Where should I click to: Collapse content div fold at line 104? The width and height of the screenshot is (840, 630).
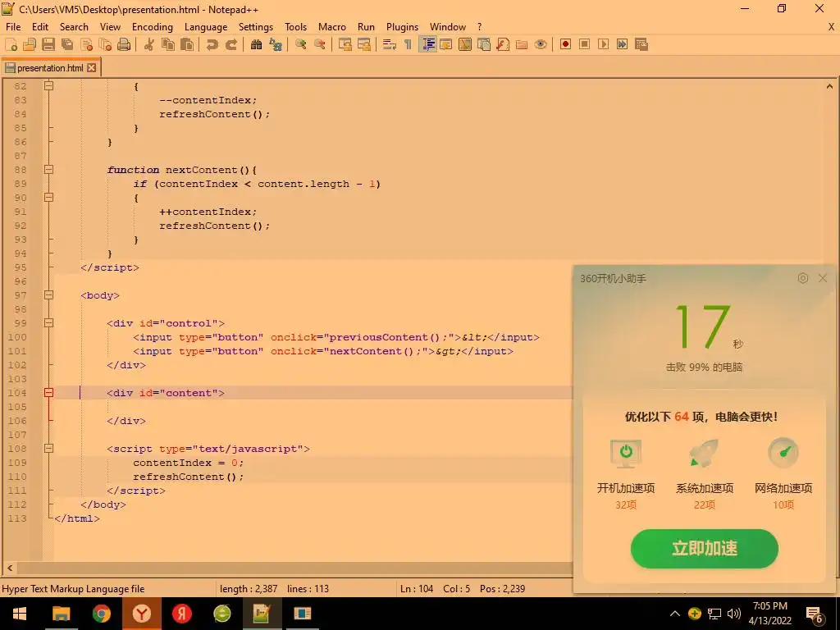pyautogui.click(x=48, y=392)
